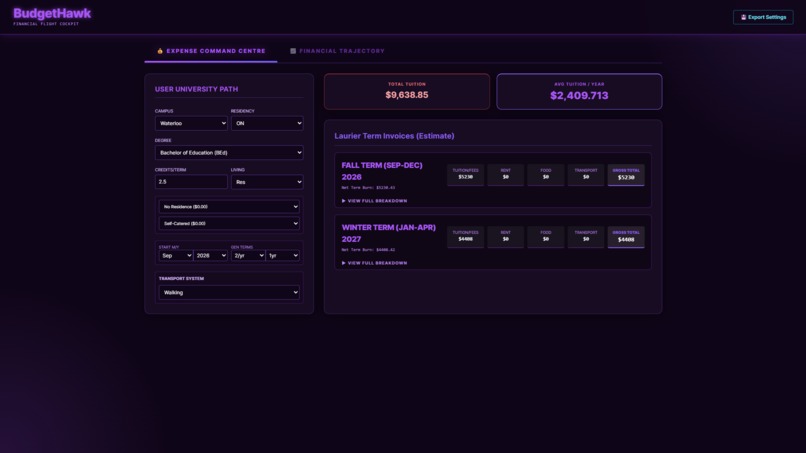The width and height of the screenshot is (806, 453).
Task: Click Winter Term Tuition/Fees $4408 cell
Action: pos(465,237)
